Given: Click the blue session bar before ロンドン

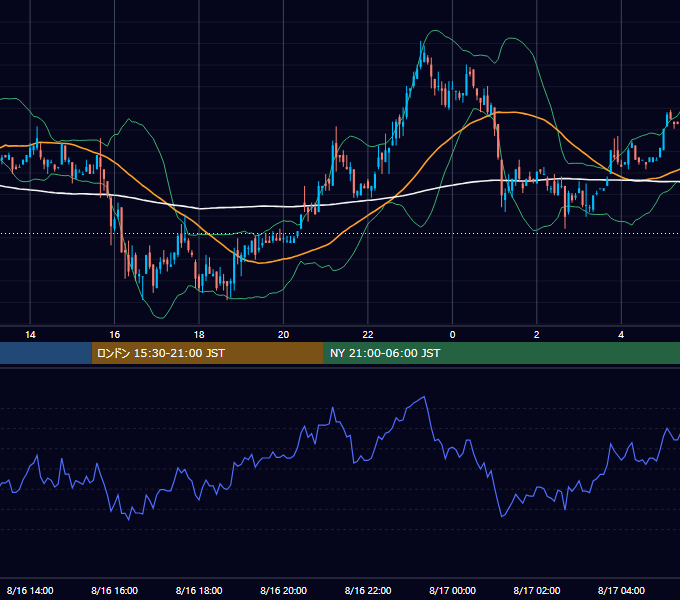Looking at the screenshot, I should [x=46, y=353].
